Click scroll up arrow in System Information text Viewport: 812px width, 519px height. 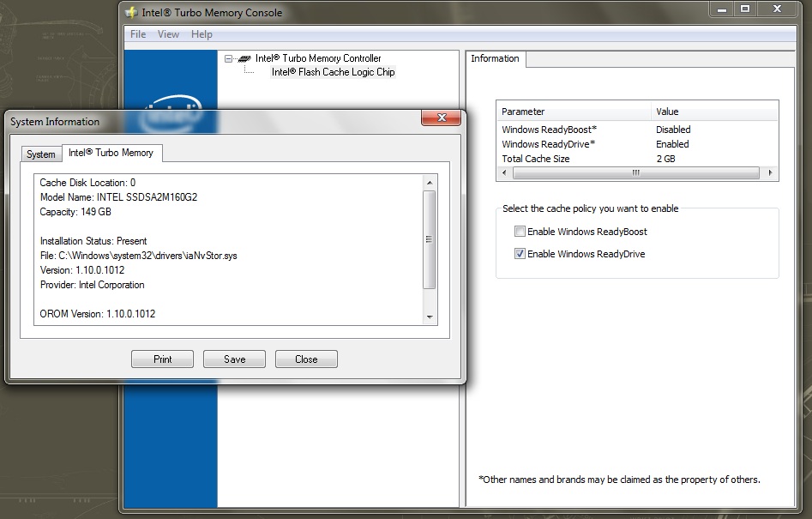point(430,183)
